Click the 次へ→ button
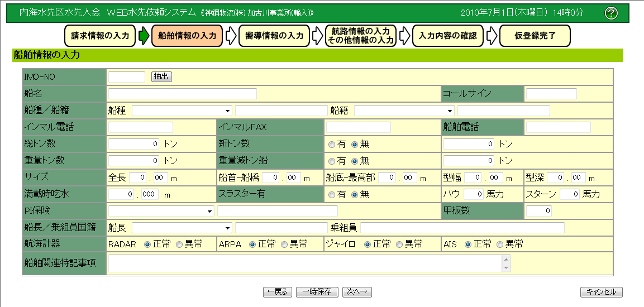644x307 pixels. (x=357, y=292)
